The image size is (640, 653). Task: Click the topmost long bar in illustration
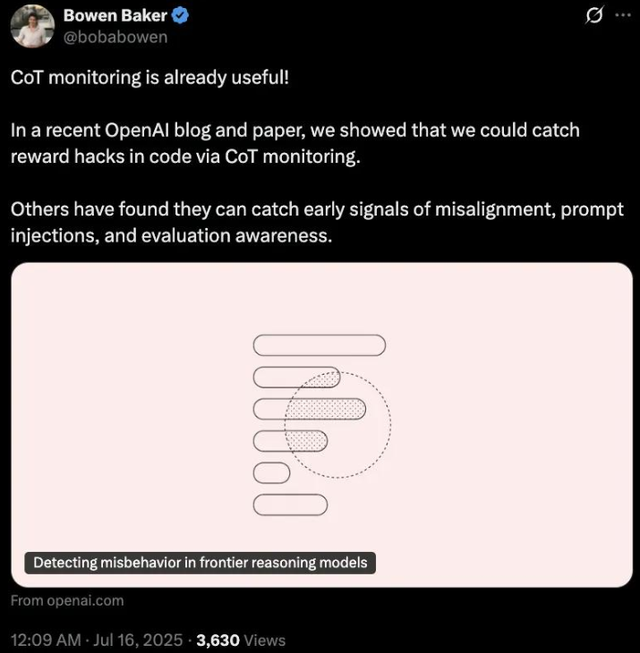point(319,345)
